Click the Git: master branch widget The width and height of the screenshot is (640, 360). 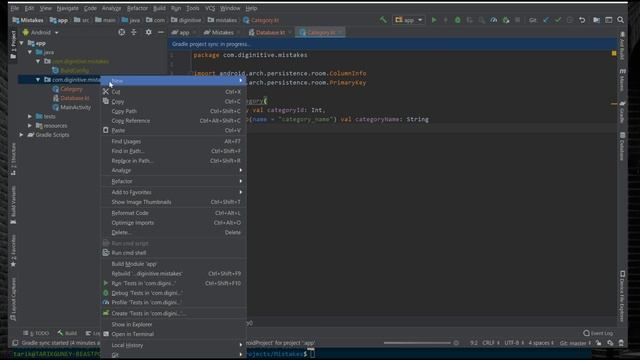click(x=575, y=343)
